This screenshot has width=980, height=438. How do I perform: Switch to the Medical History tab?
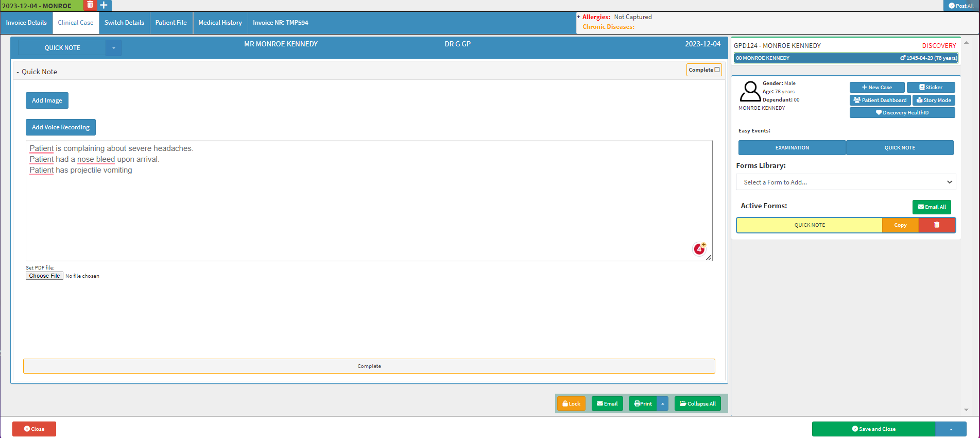(x=220, y=23)
